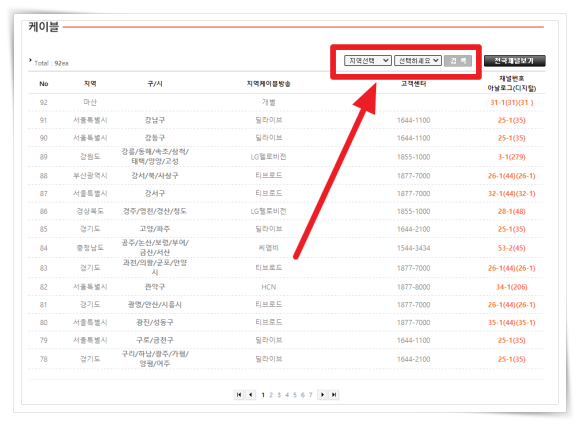Screen dimensions: 580x426
Task: Select the 경상북도 region cell
Action: [90, 211]
